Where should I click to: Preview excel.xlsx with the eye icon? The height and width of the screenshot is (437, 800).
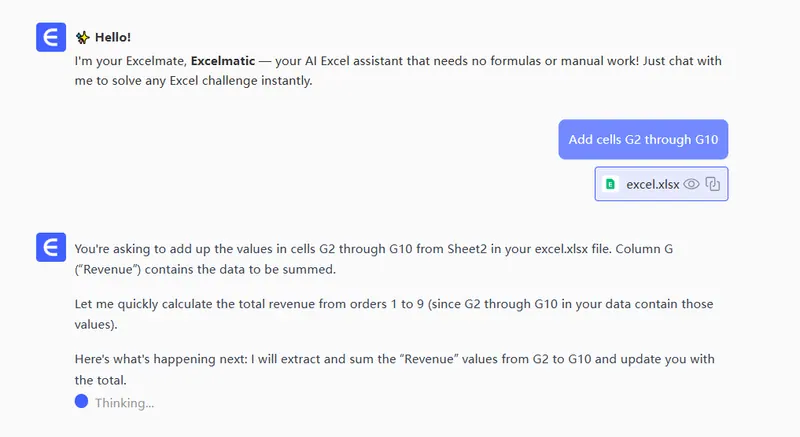coord(691,184)
